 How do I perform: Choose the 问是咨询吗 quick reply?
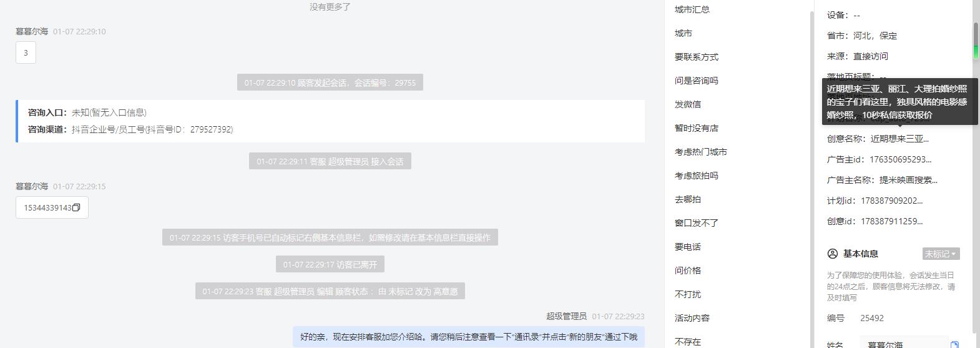coord(697,81)
